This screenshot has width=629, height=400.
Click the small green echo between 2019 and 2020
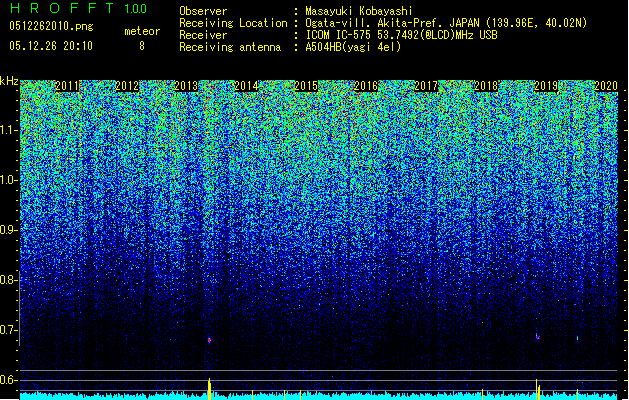(x=577, y=338)
